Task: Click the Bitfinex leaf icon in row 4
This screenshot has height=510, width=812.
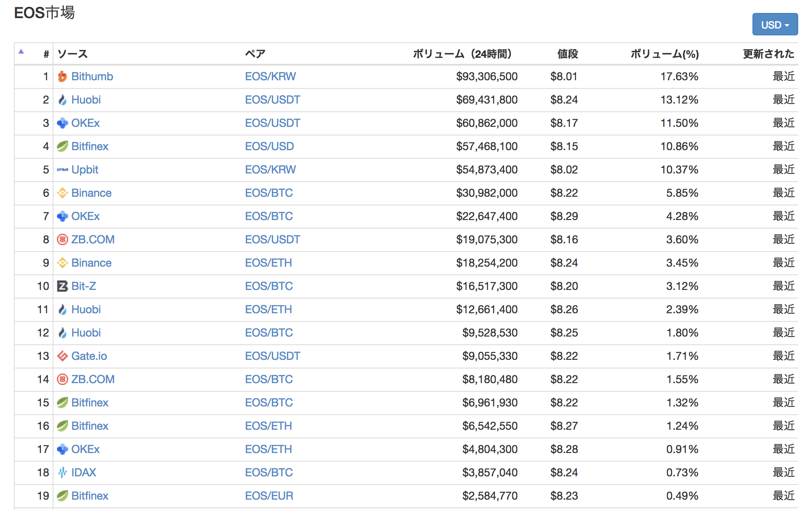Action: 63,146
